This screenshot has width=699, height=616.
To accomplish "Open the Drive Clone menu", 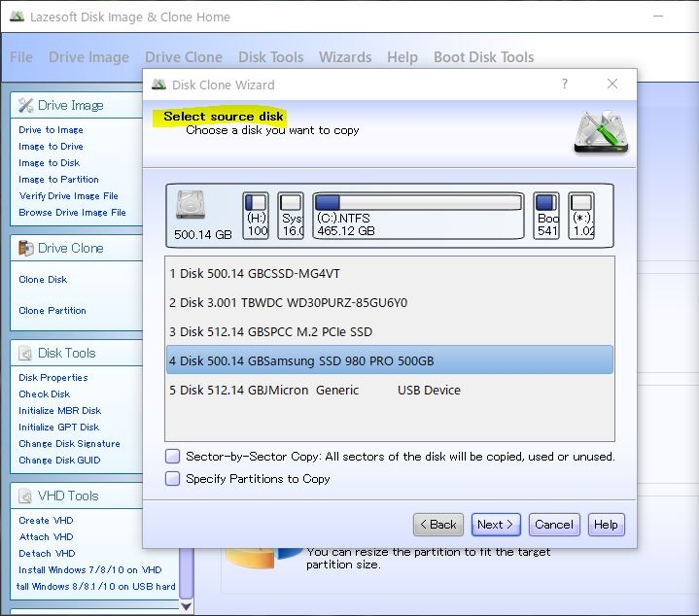I will click(184, 57).
